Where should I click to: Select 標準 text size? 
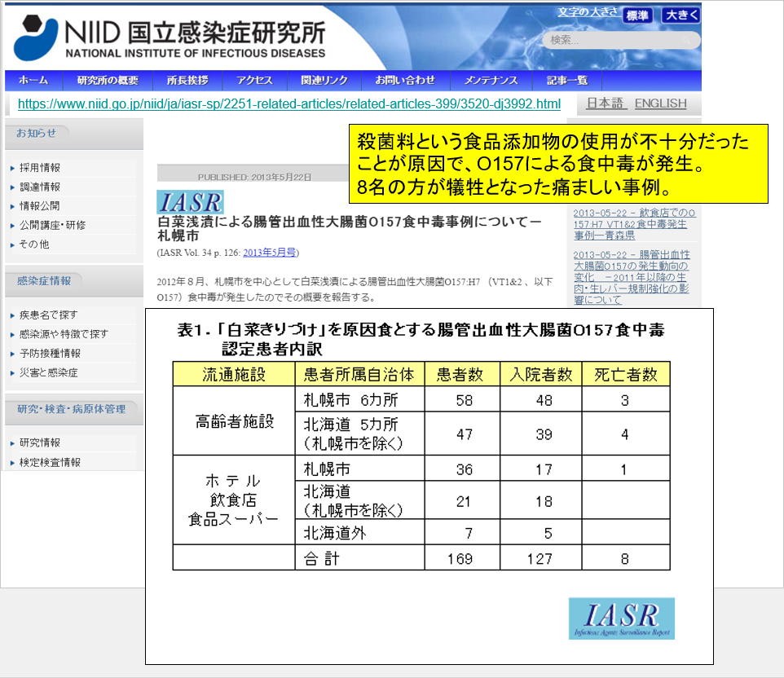(x=639, y=14)
